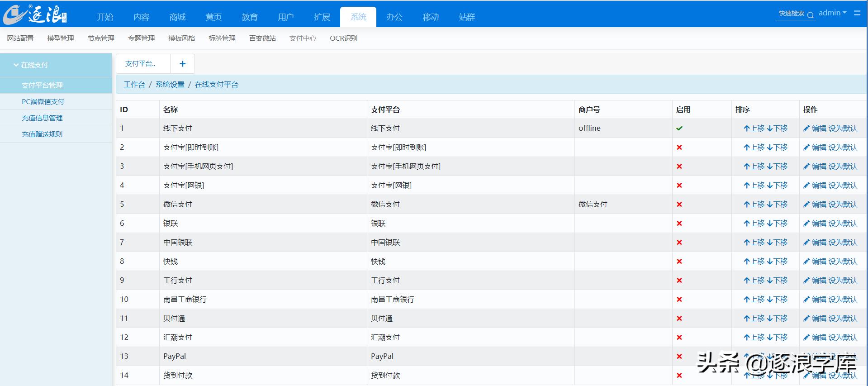Move 南昌工商银行 up with 上移

tap(754, 300)
